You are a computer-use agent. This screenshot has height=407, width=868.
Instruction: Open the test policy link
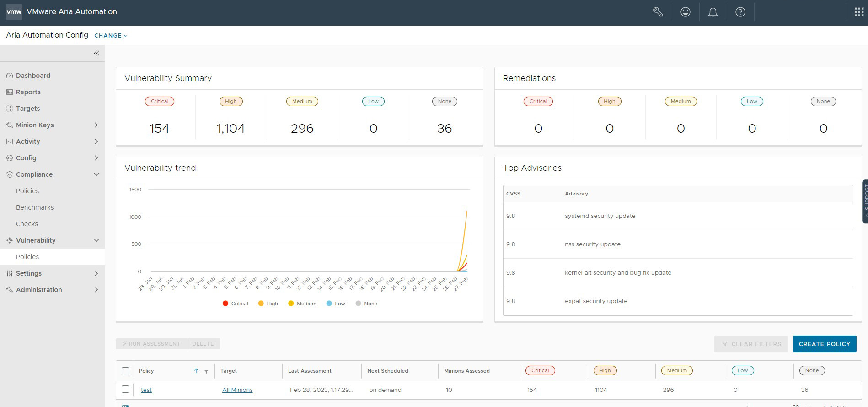(x=146, y=390)
